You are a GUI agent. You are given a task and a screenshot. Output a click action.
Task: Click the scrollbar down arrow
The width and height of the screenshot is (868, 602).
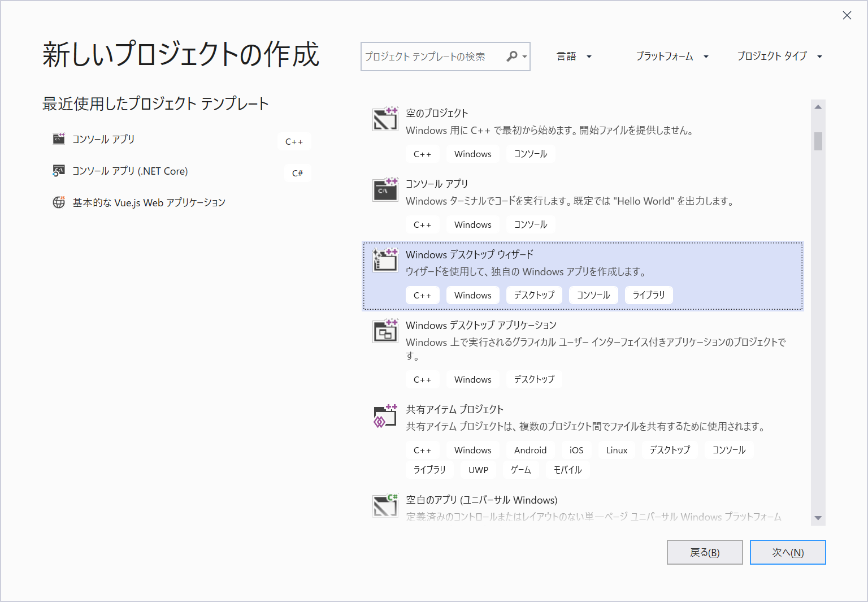point(818,518)
